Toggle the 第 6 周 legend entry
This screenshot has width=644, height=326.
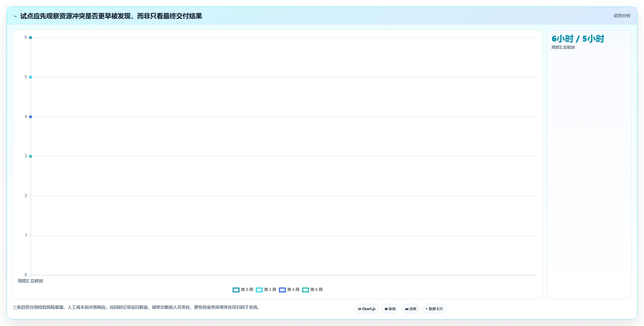(x=312, y=290)
